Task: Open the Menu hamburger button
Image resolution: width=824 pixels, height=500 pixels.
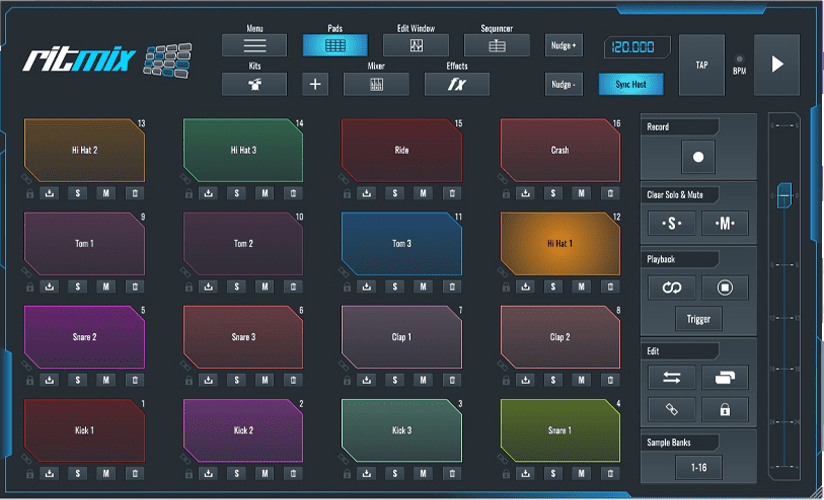Action: pyautogui.click(x=254, y=46)
